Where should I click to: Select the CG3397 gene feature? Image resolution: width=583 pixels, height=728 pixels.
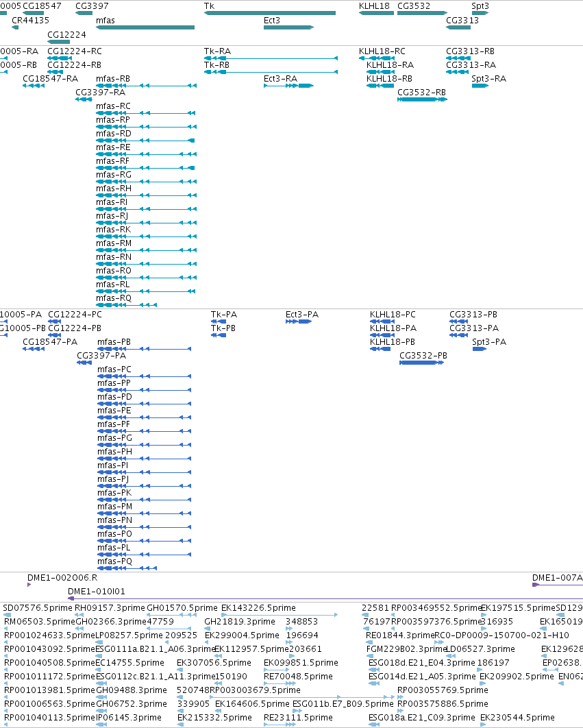tap(84, 13)
